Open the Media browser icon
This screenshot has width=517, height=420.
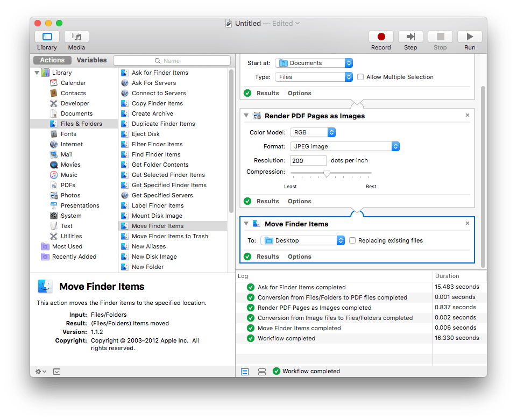click(76, 37)
